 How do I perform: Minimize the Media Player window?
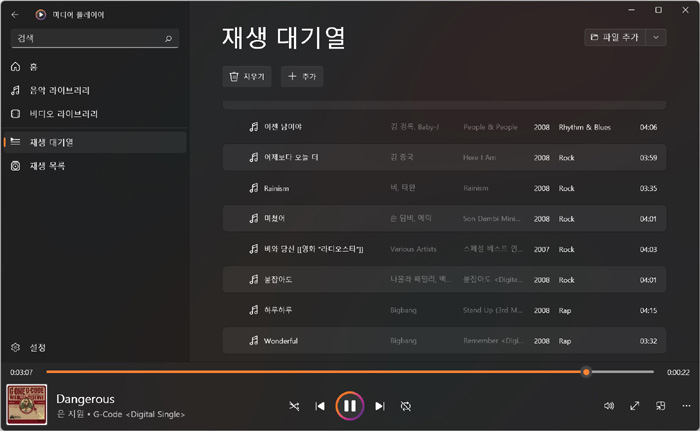tap(631, 10)
